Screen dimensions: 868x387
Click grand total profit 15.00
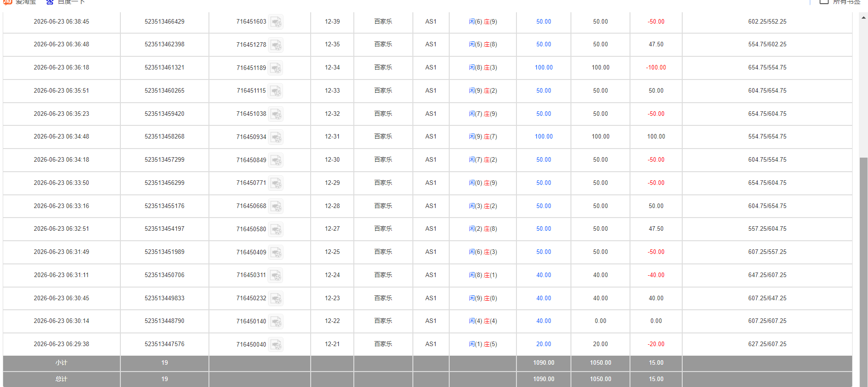click(x=656, y=379)
